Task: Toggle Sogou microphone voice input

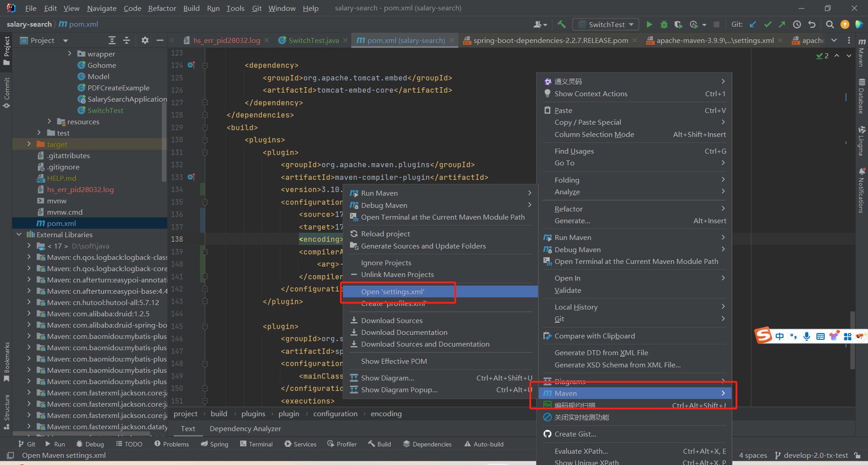Action: [x=807, y=336]
